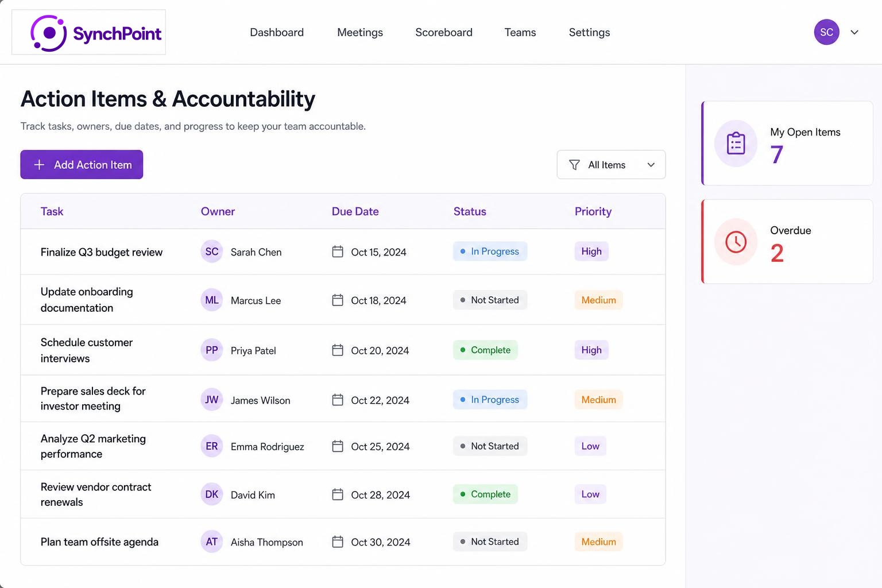Open Settings from the top navigation

point(589,32)
